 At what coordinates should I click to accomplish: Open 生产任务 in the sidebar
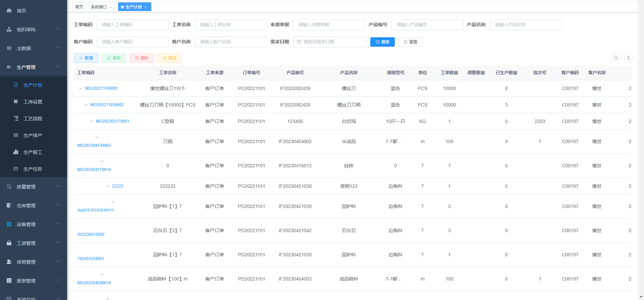(x=33, y=169)
